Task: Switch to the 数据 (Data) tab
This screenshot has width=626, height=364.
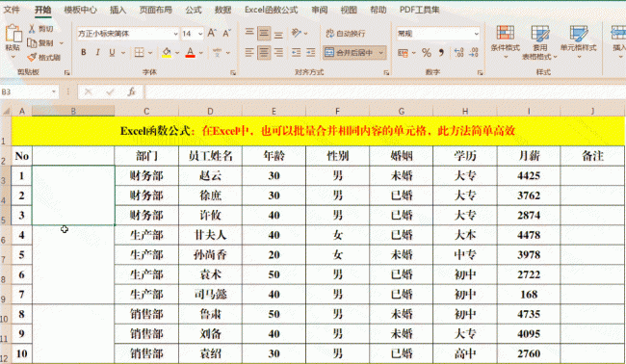Action: [x=222, y=10]
